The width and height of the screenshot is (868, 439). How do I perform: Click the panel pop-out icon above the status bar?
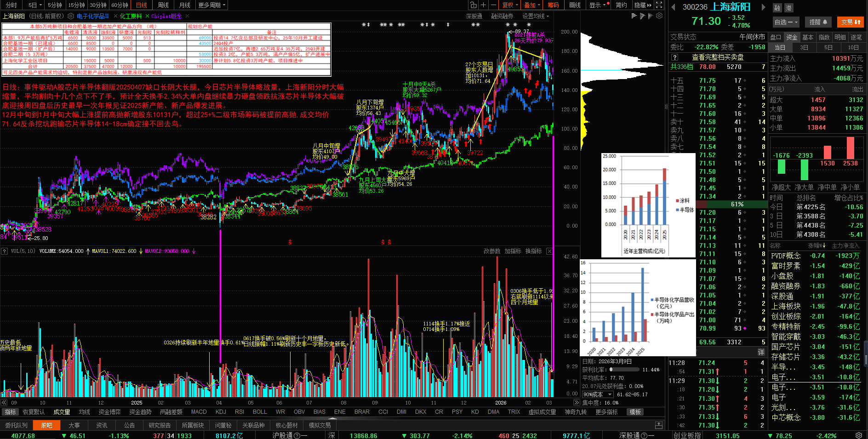(659, 425)
